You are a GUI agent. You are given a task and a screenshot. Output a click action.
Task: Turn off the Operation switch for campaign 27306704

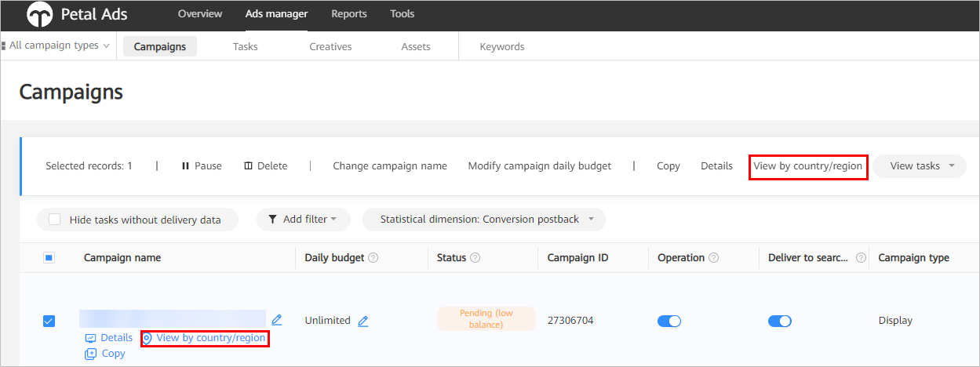669,321
